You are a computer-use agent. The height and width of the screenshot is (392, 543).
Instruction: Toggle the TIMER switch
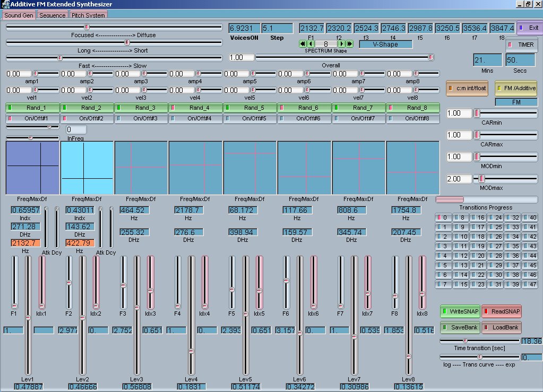pyautogui.click(x=522, y=45)
